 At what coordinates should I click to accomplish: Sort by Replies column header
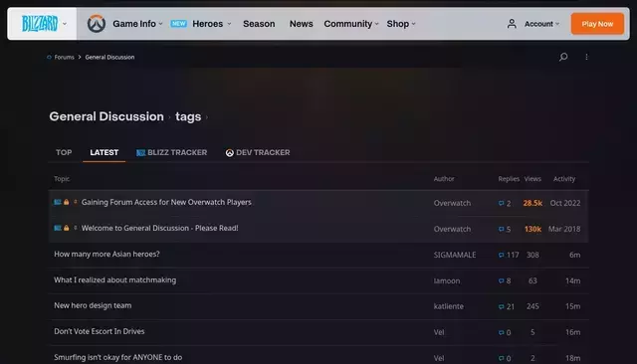(x=509, y=179)
